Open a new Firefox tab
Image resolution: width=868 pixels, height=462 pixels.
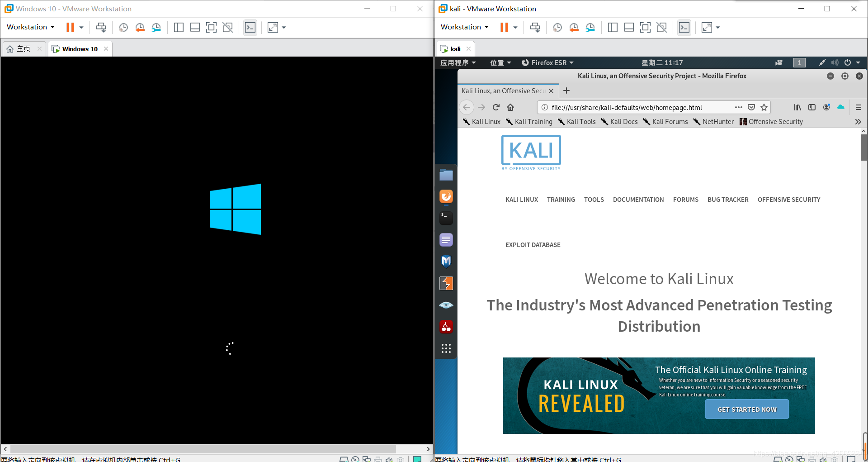pyautogui.click(x=566, y=90)
